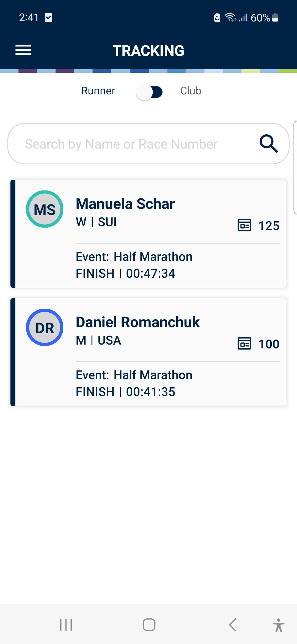Tap the Android accessibility icon
The width and height of the screenshot is (297, 644).
click(x=279, y=625)
